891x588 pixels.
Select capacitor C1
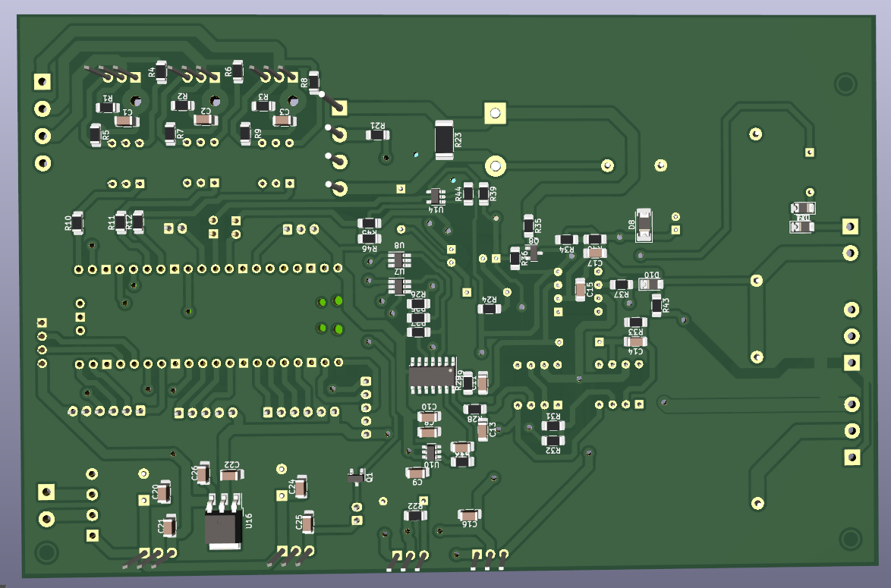coord(124,121)
